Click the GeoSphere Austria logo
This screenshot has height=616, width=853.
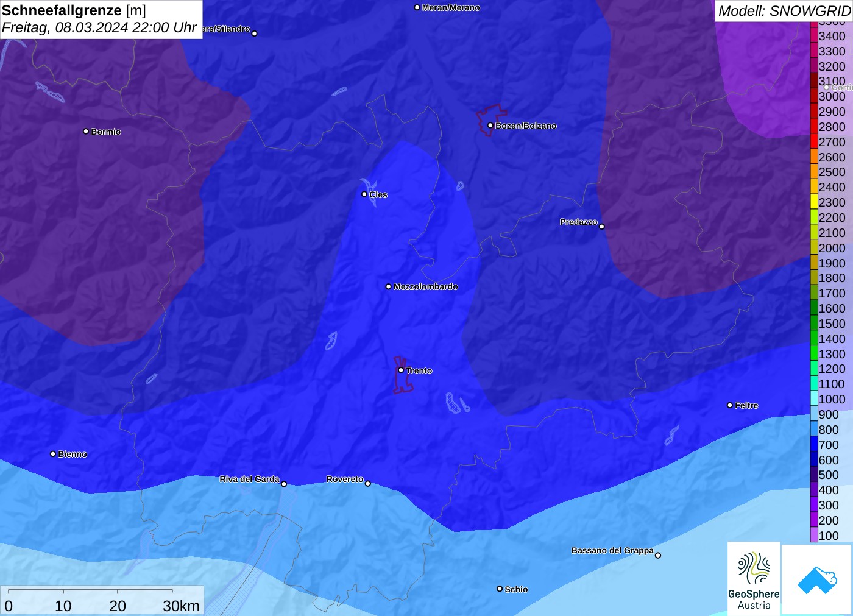coord(754,579)
